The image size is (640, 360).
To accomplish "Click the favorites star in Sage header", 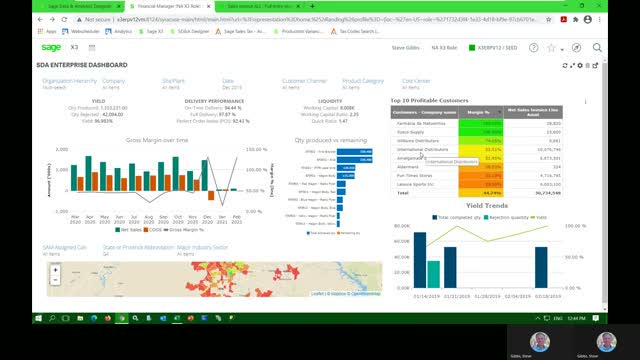I will [551, 48].
